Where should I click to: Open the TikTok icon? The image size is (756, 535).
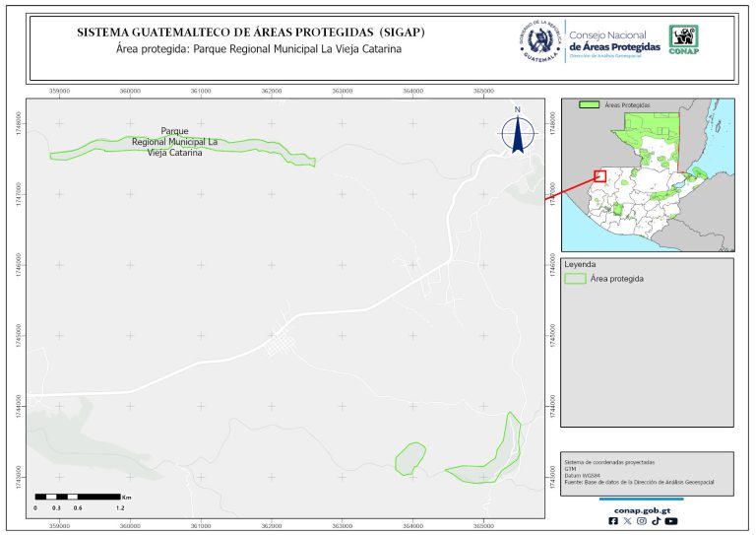coord(656,521)
